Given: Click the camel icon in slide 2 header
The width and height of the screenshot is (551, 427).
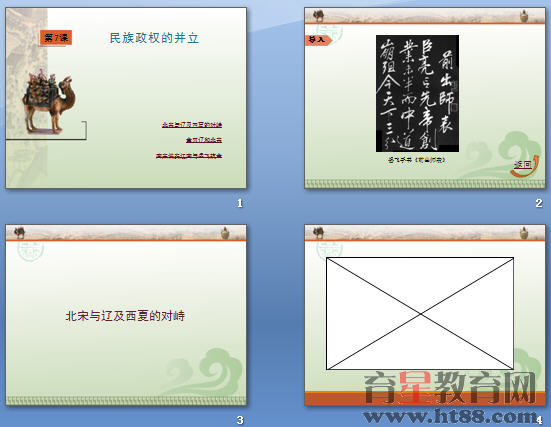Looking at the screenshot, I should [x=319, y=15].
